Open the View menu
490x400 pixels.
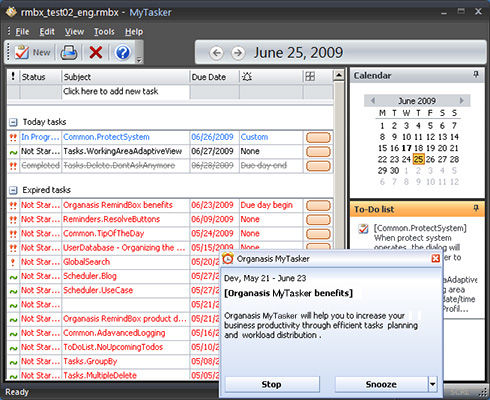click(74, 32)
